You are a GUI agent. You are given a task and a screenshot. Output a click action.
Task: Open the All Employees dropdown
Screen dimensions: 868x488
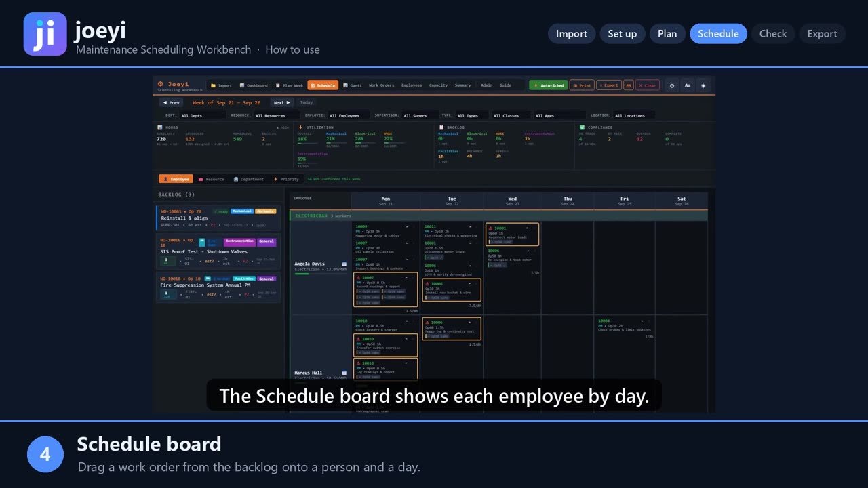coord(349,115)
